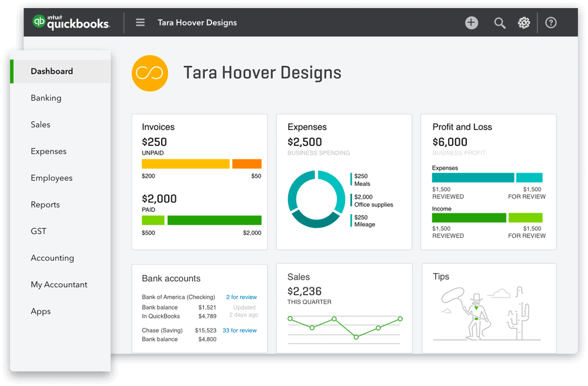Open Dashboard in sidebar

[x=61, y=71]
